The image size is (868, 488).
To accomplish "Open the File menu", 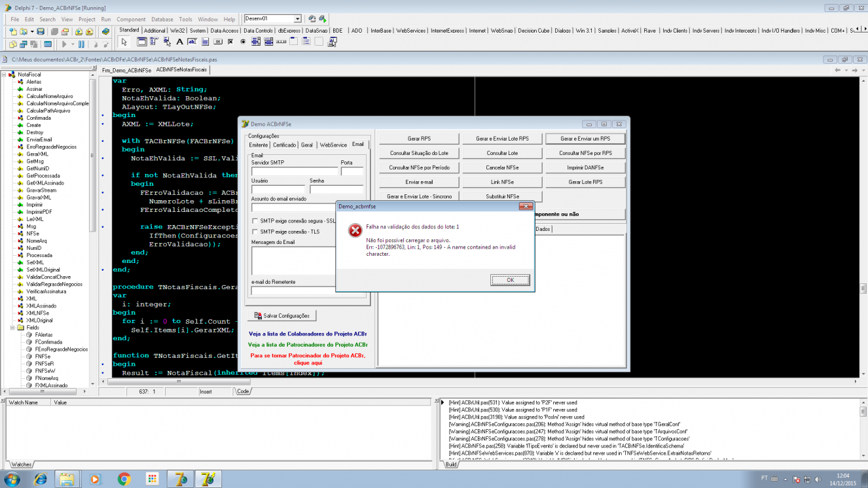I will tap(15, 19).
